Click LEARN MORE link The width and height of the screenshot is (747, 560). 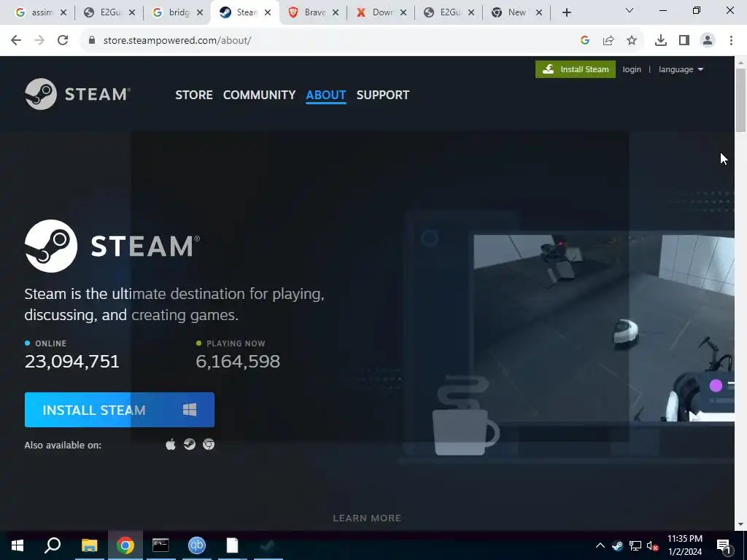(367, 518)
